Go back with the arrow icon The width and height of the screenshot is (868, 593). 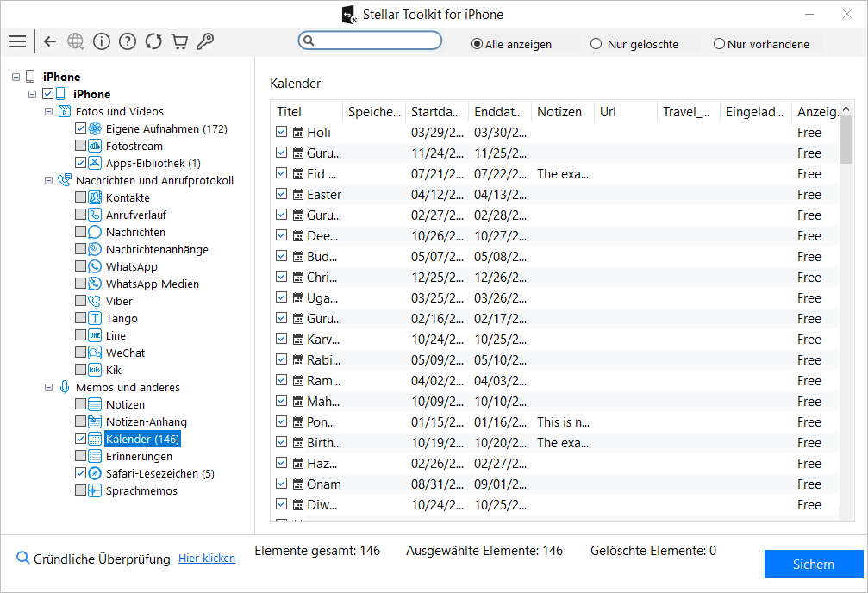50,41
